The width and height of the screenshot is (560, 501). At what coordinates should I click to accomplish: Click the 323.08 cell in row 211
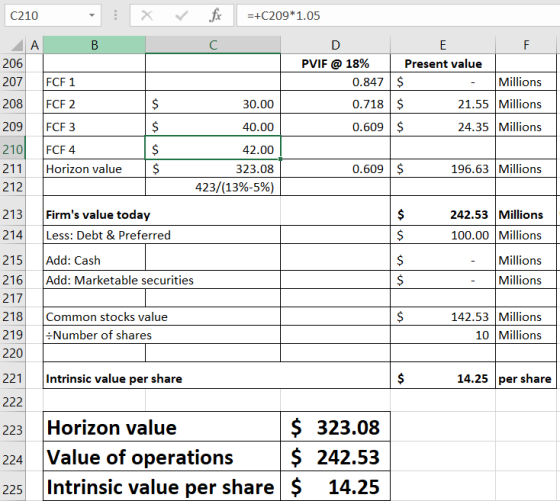213,169
